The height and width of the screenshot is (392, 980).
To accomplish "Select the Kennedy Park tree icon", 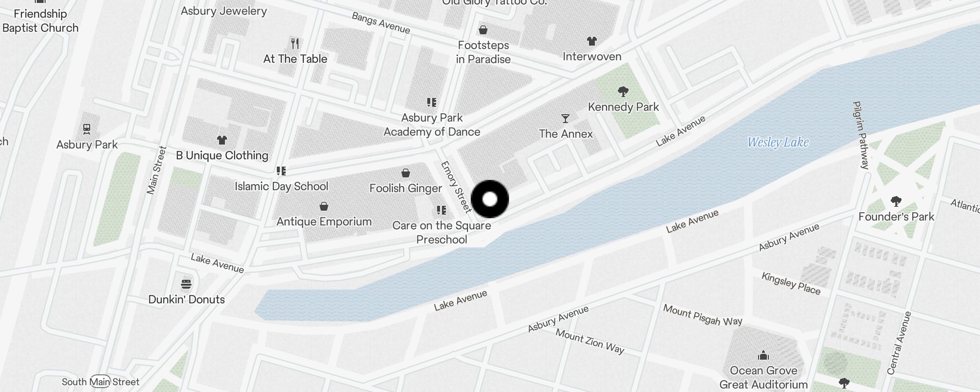I will click(x=623, y=92).
